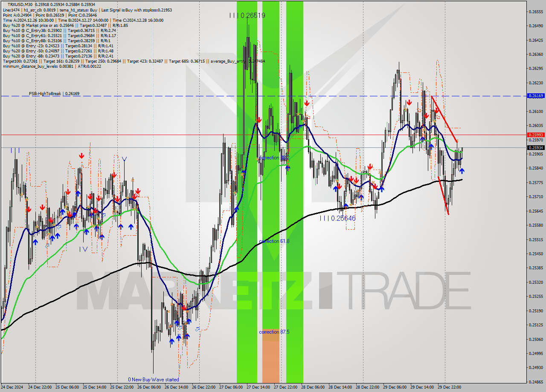Click the '27 Dec 14:00' time axis label
Image resolution: width=546 pixels, height=392 pixels.
[258, 387]
